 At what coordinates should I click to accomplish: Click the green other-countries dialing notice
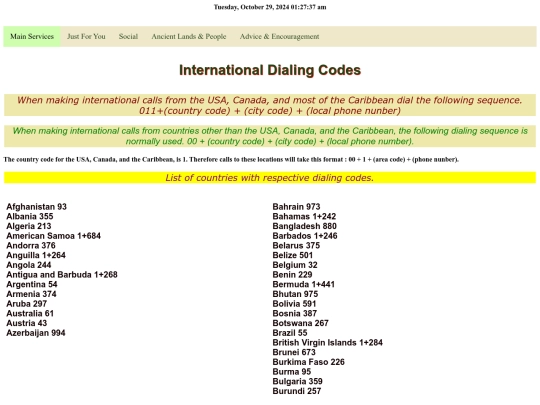click(x=270, y=136)
